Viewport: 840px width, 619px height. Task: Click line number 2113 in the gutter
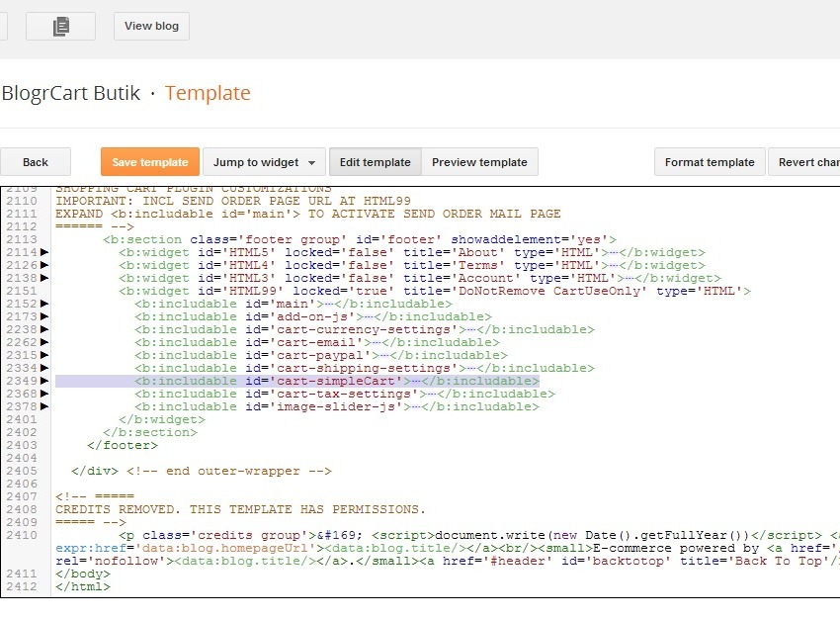click(22, 239)
